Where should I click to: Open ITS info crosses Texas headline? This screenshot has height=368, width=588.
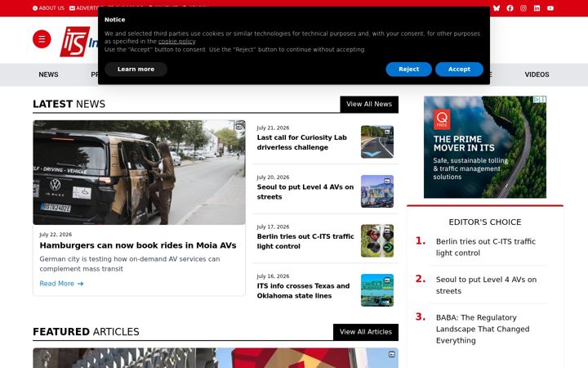[303, 290]
